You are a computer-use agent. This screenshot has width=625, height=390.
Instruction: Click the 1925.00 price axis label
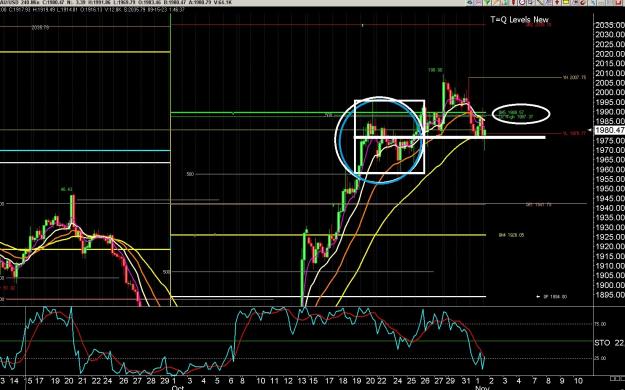click(610, 237)
